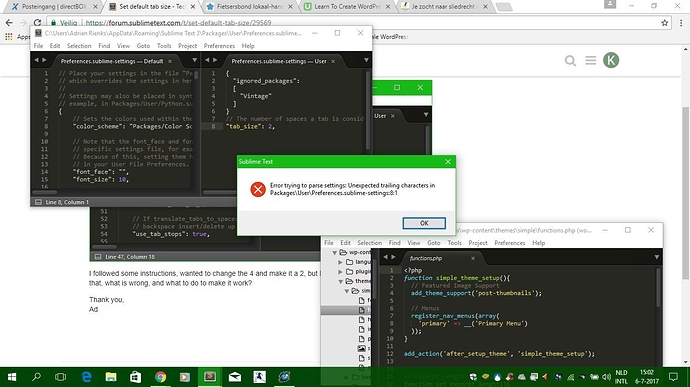This screenshot has width=690, height=387.
Task: Go to next tab in functions.php window
Action: pos(393,257)
